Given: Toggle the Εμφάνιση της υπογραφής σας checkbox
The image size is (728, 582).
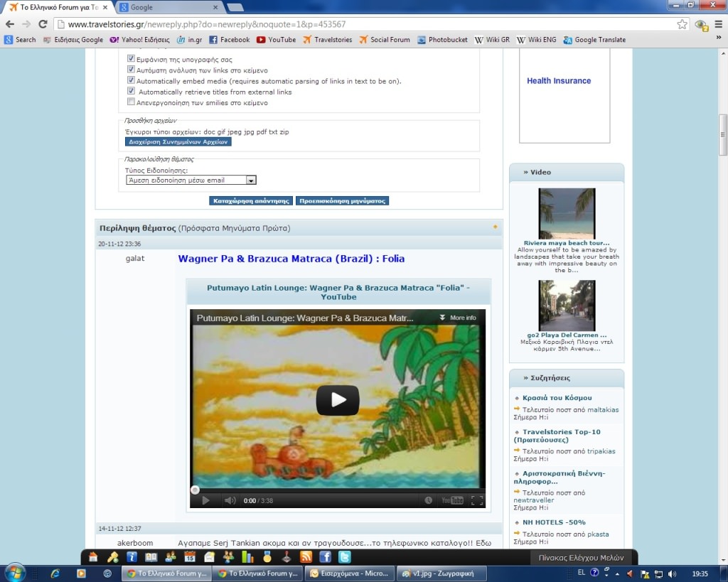Looking at the screenshot, I should (x=131, y=58).
